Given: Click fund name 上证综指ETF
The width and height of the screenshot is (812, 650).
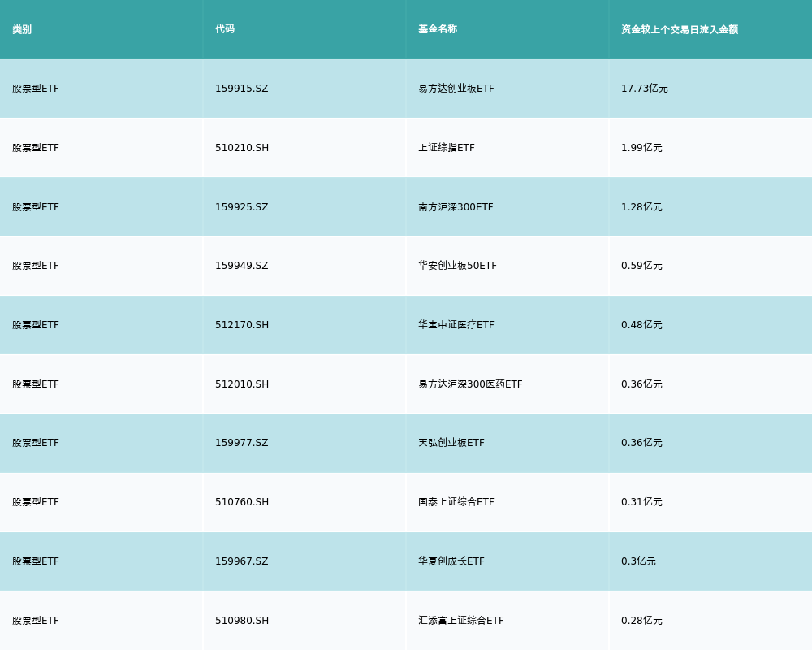Looking at the screenshot, I should point(447,148).
